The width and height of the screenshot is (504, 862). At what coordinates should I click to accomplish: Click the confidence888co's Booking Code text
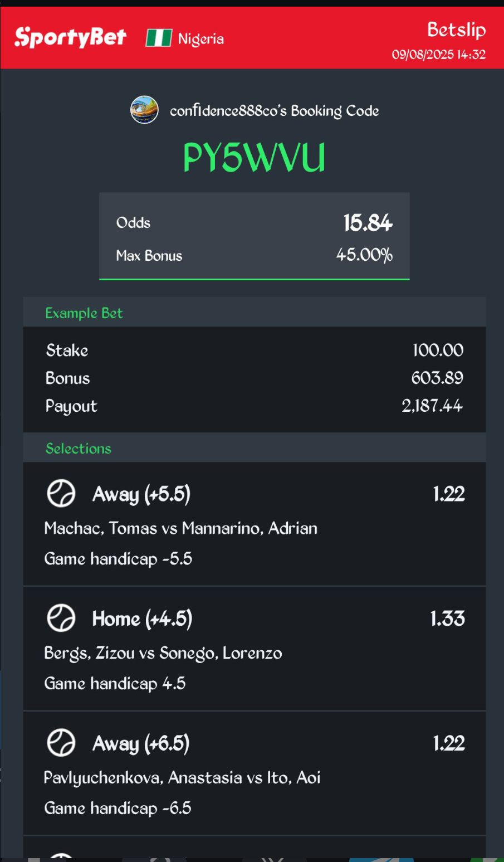[x=275, y=111]
